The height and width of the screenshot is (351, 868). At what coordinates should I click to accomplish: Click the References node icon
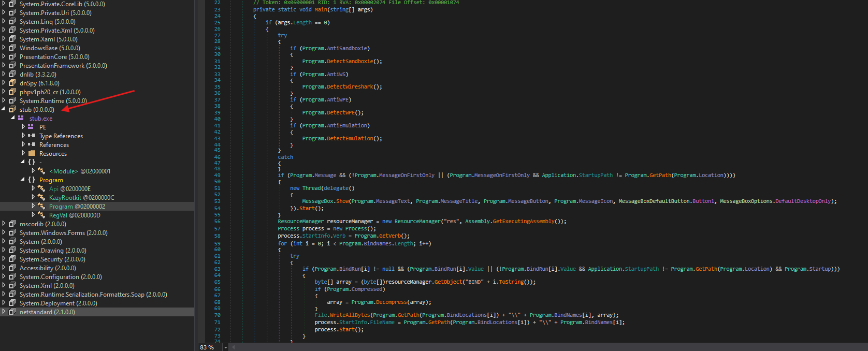coord(32,145)
